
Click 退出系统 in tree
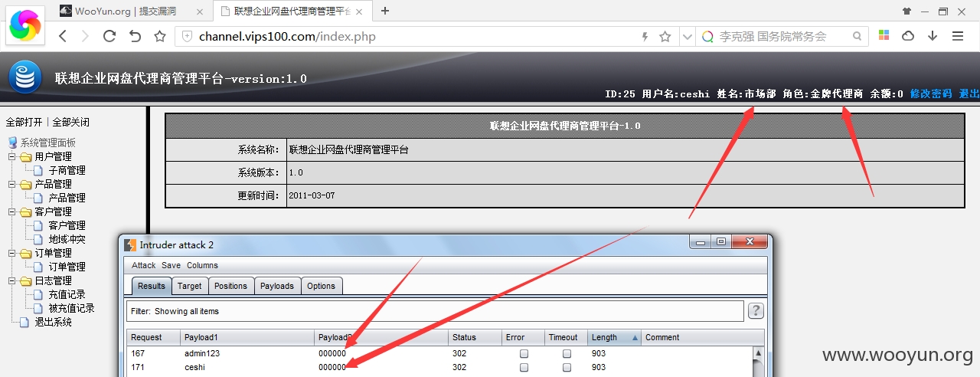[53, 322]
